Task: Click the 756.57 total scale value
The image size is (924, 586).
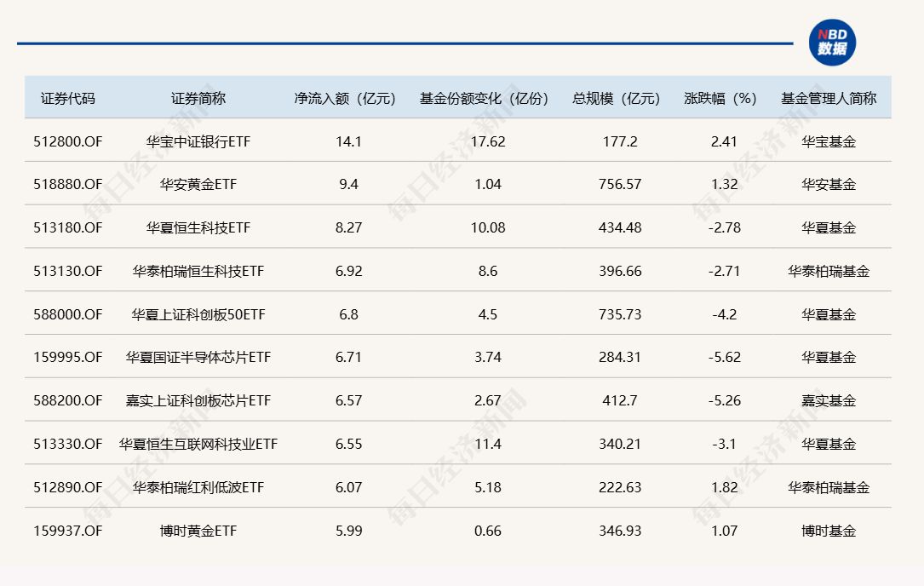Action: (x=620, y=185)
